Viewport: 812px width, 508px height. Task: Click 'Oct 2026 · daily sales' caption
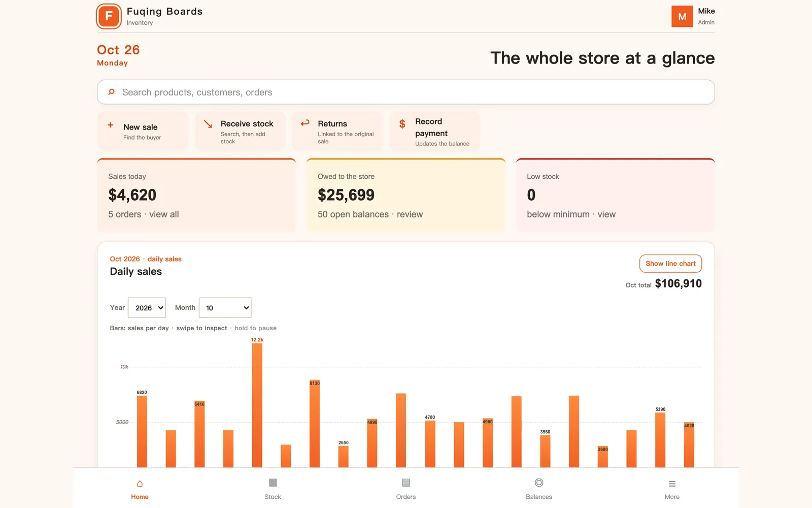point(146,259)
